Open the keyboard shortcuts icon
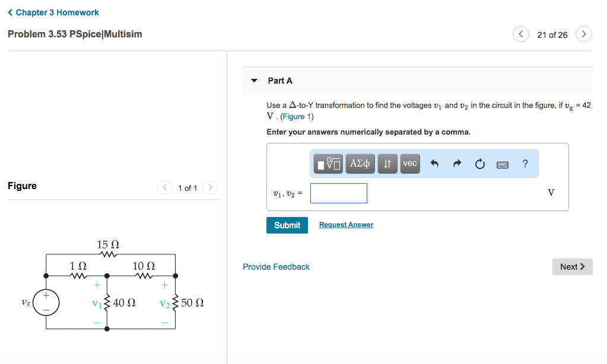This screenshot has width=607, height=364. tap(502, 164)
